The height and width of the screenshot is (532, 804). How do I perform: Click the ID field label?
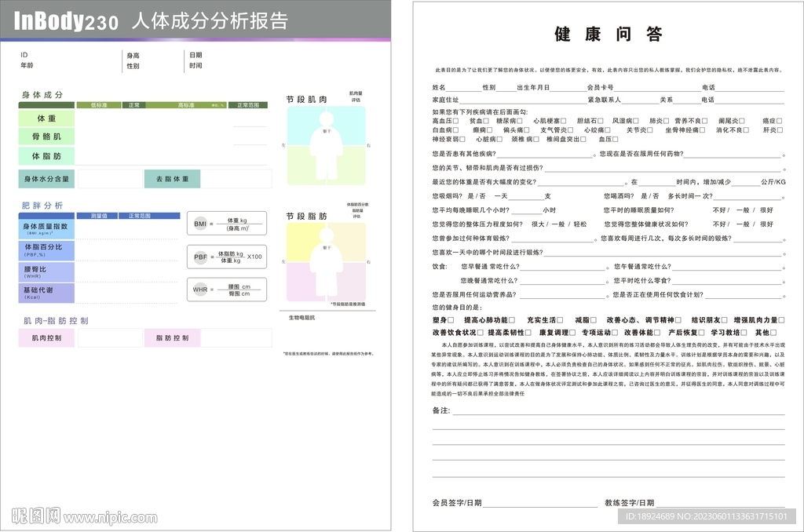pos(24,55)
